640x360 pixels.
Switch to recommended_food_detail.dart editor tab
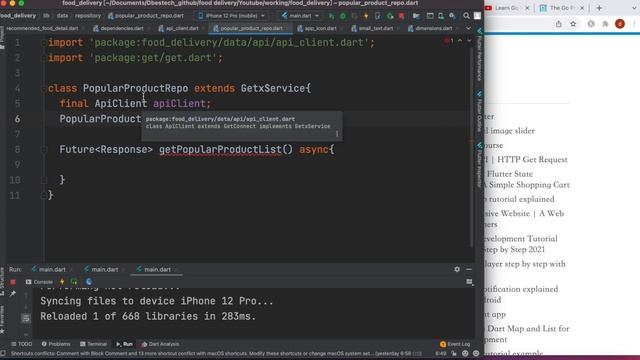[x=42, y=29]
